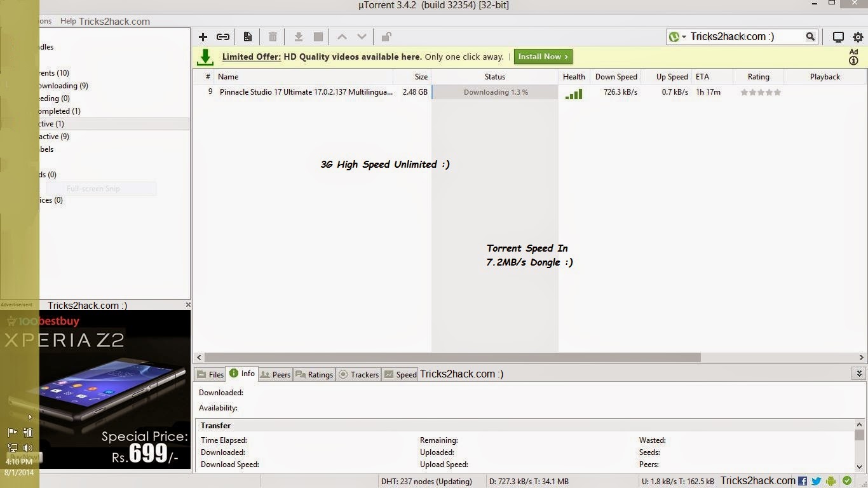The width and height of the screenshot is (868, 488).
Task: Open Twitter icon in status bar
Action: [x=817, y=481]
